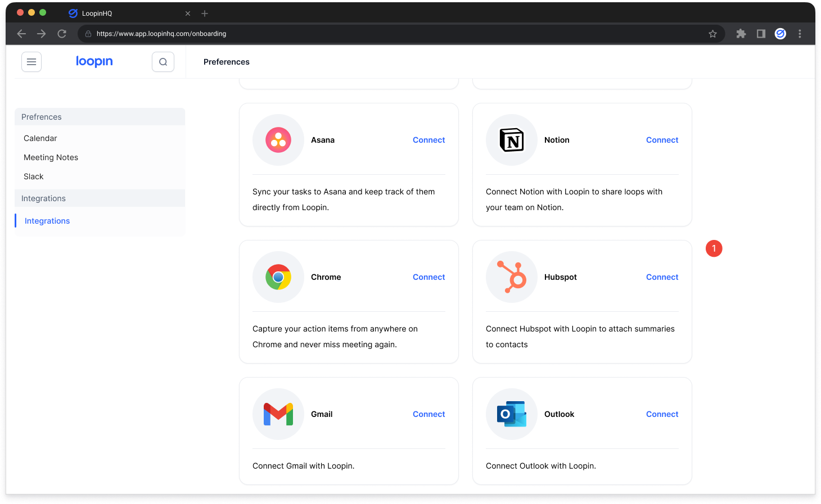This screenshot has width=821, height=504.
Task: Click the "Capture your action items" description
Action: 335,337
